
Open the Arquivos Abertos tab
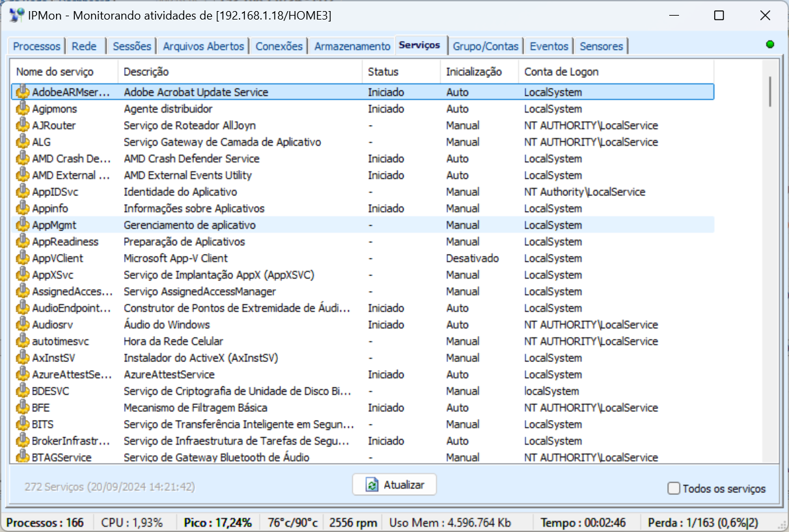click(x=203, y=46)
